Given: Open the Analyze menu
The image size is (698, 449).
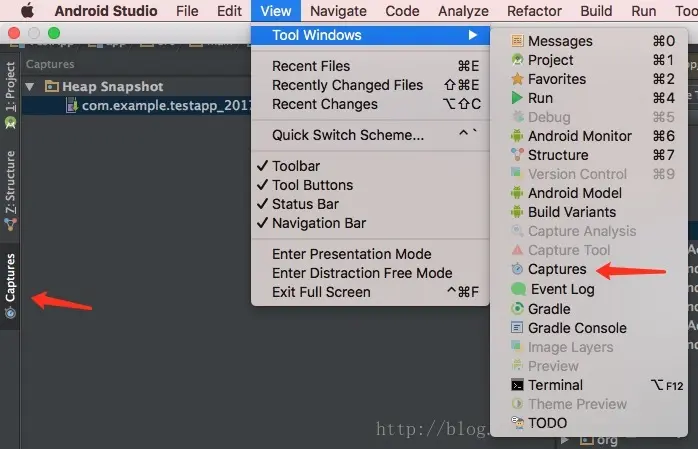Looking at the screenshot, I should point(463,11).
